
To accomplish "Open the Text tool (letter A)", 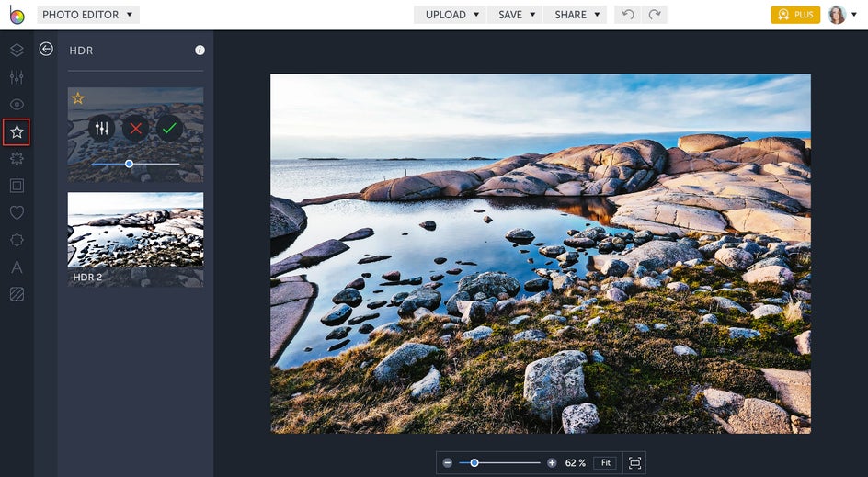I will coord(17,267).
